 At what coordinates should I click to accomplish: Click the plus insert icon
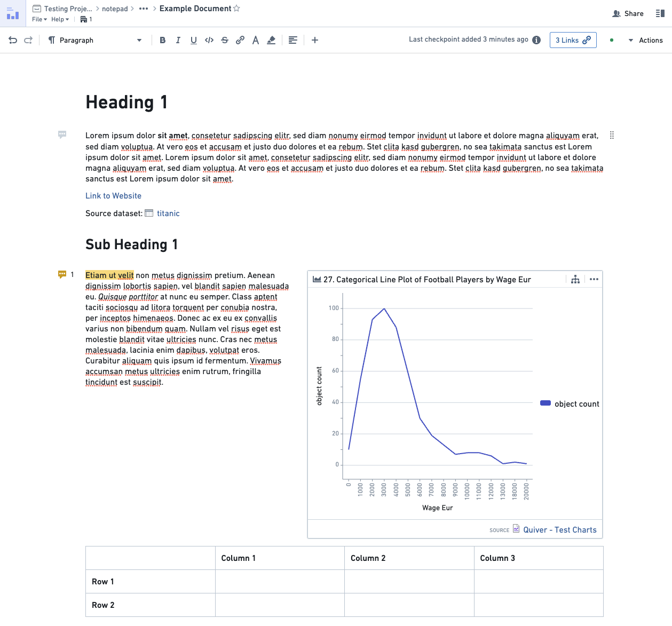coord(315,40)
